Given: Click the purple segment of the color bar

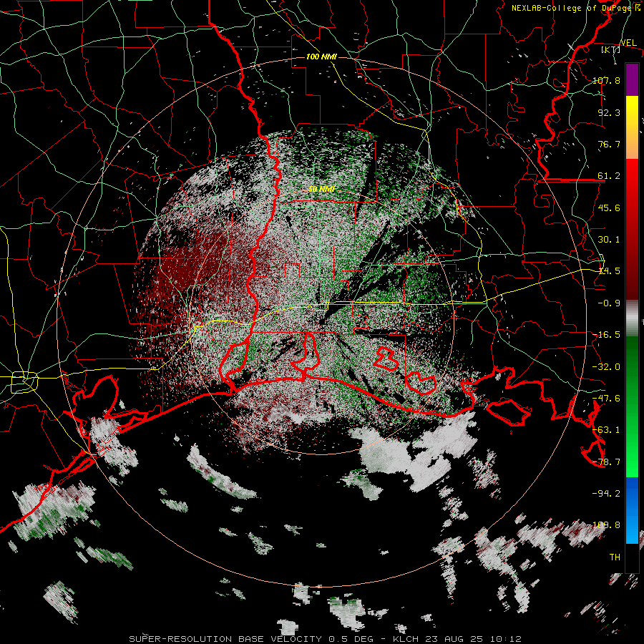Looking at the screenshot, I should (x=632, y=79).
